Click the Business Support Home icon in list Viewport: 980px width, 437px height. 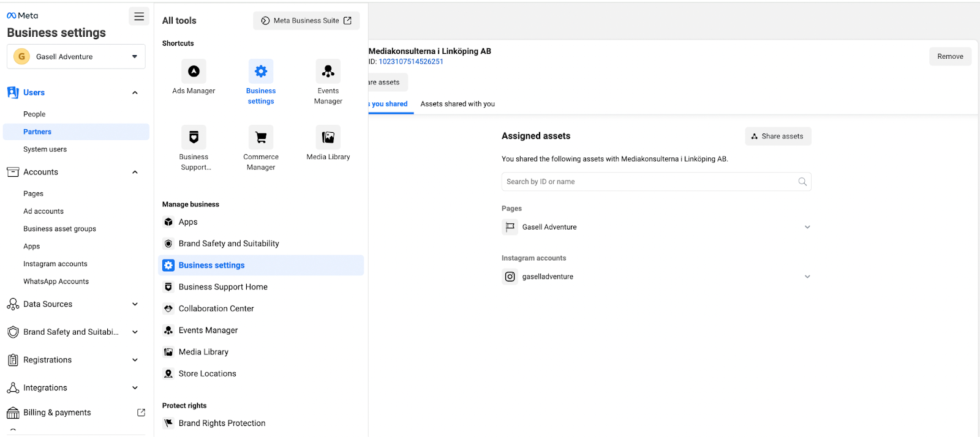pyautogui.click(x=168, y=287)
